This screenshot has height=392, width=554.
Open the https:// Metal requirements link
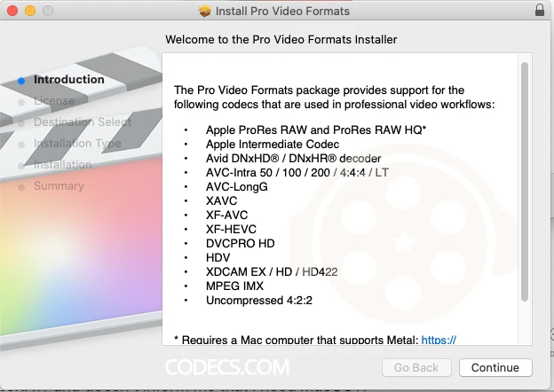pos(439,339)
